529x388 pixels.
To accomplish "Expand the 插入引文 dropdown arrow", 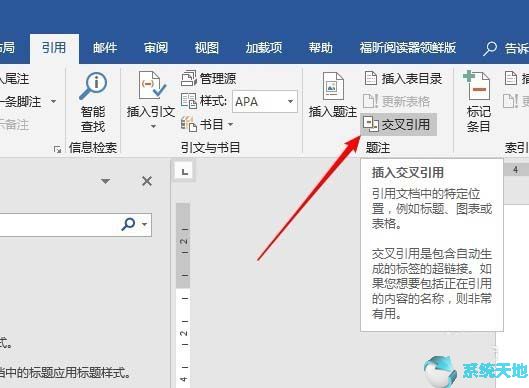I will tap(153, 127).
